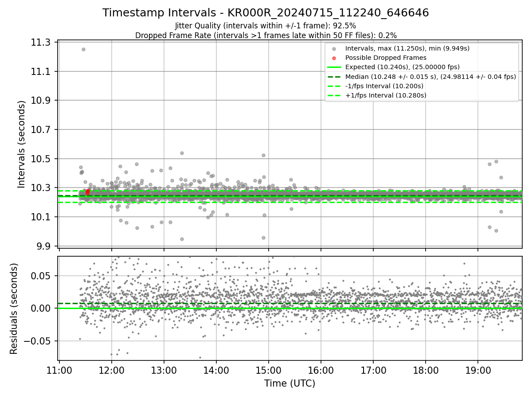Select the legend entry 'Possible Dropped Frames'

tap(386, 58)
